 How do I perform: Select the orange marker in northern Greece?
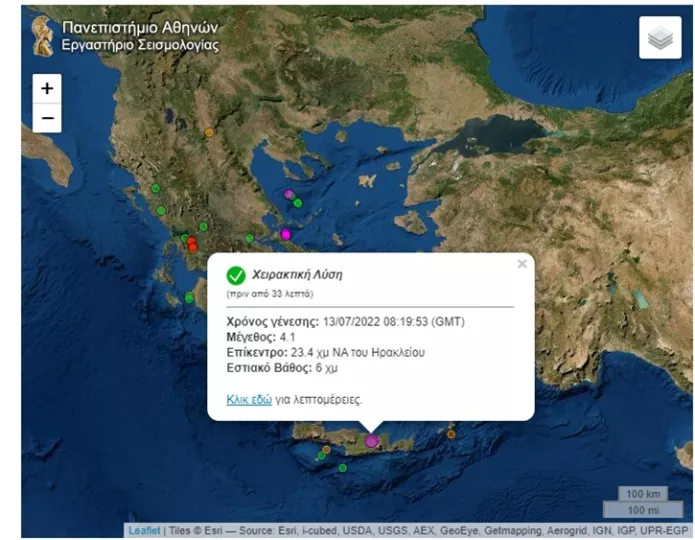(x=209, y=132)
